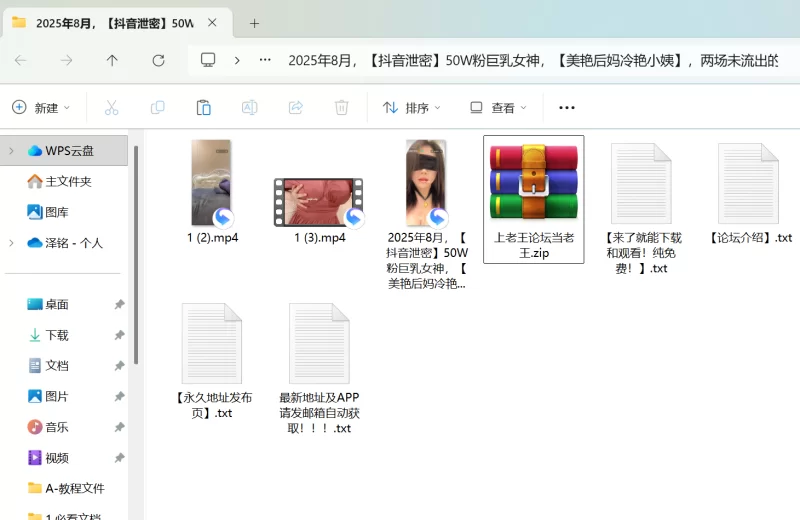The height and width of the screenshot is (520, 800).
Task: Open 桌面 from the navigation pane
Action: point(56,304)
